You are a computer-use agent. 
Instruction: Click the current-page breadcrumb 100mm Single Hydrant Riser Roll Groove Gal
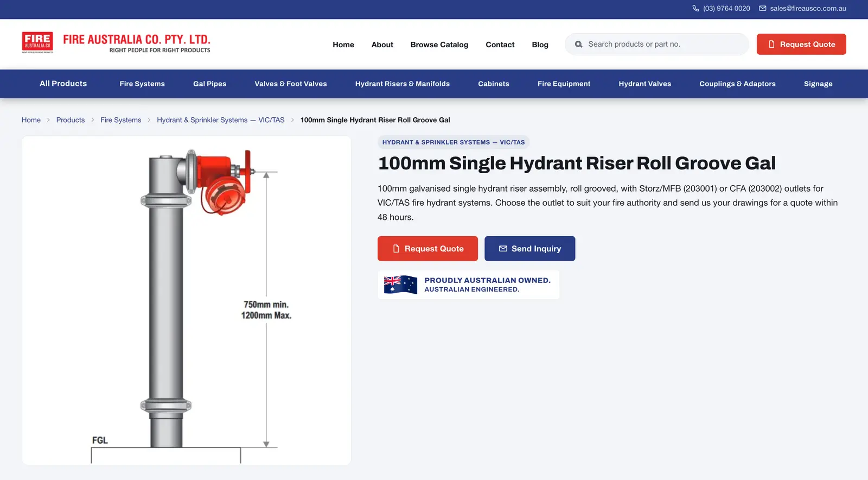(x=375, y=120)
